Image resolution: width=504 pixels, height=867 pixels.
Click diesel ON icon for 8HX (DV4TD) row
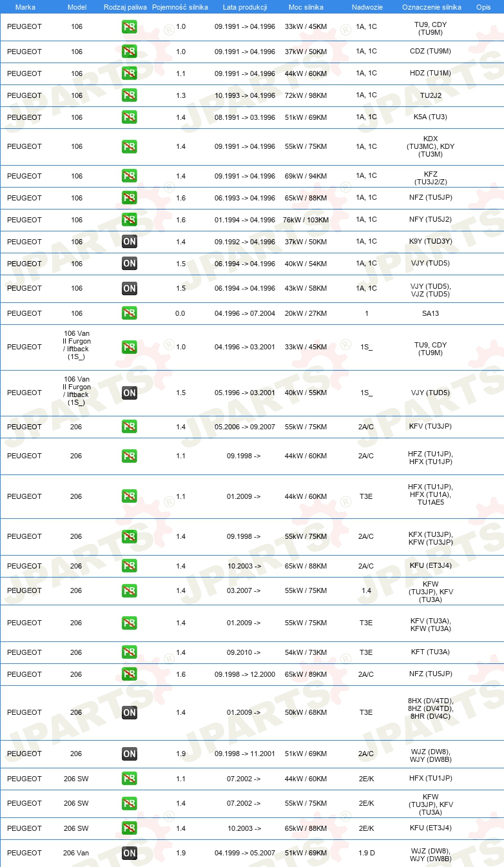tap(130, 712)
